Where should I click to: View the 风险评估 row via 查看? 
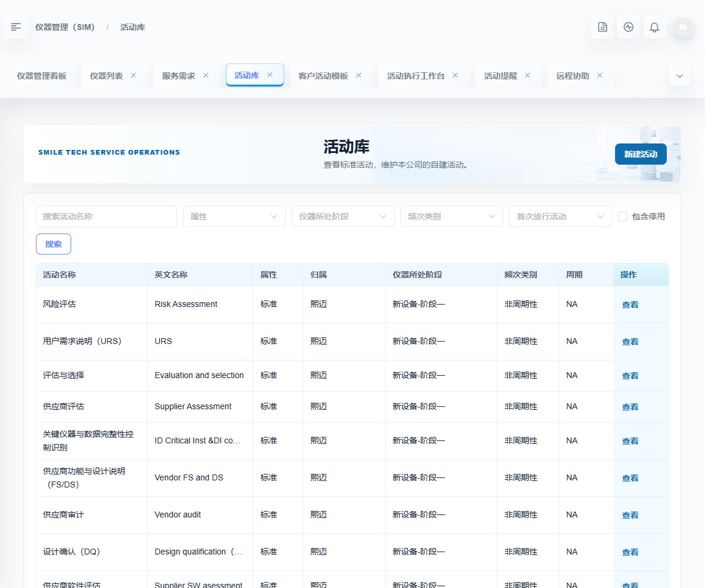(x=630, y=305)
